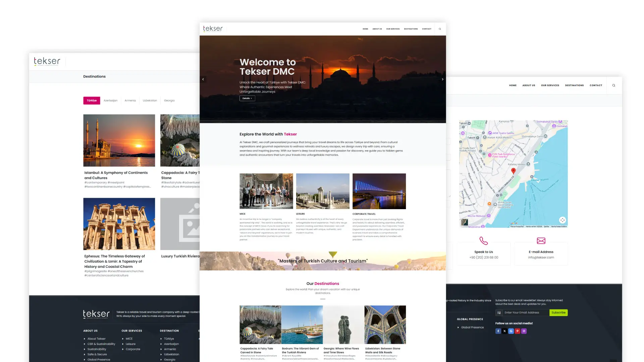Click the search icon in center header
Viewport: 644px width, 362px height.
[x=440, y=29]
